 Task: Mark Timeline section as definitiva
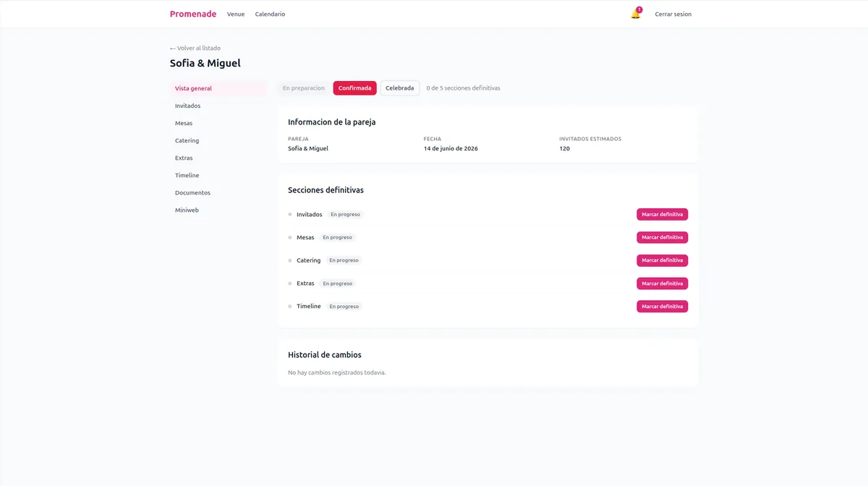click(662, 307)
